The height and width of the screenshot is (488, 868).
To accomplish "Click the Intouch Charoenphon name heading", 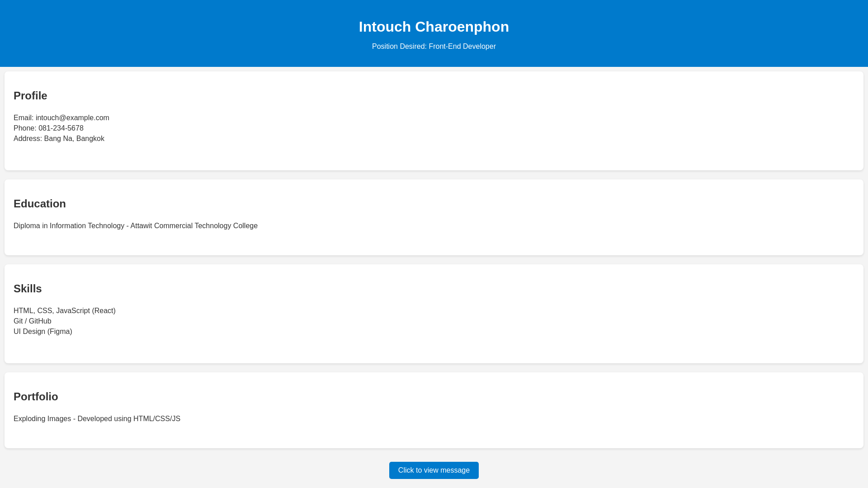I will click(x=434, y=27).
